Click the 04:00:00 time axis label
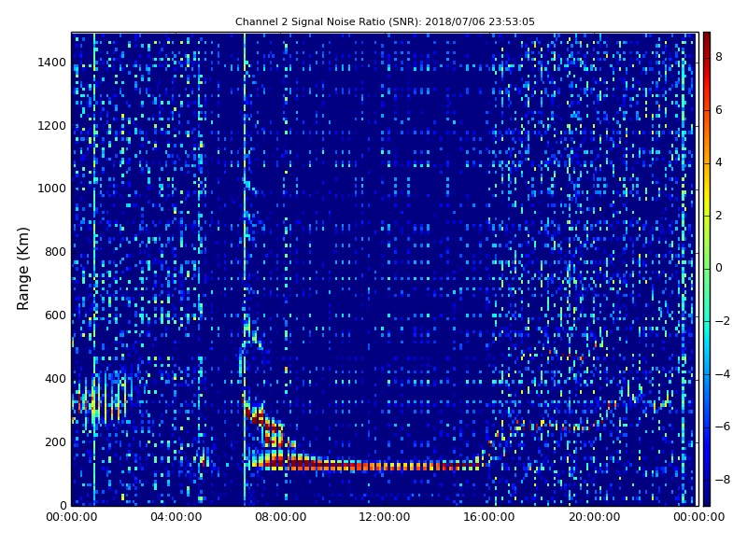Viewport: 747px width, 560px height. [x=176, y=517]
